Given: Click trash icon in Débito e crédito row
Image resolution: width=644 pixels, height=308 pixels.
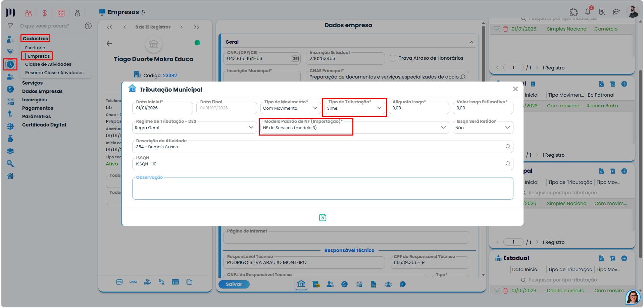Looking at the screenshot, I should click(505, 291).
